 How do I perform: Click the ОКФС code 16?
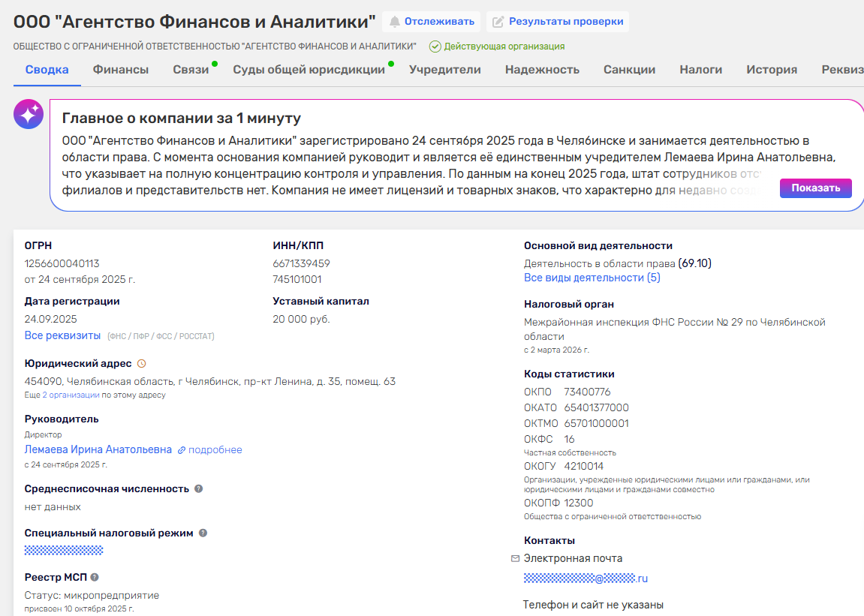(569, 439)
